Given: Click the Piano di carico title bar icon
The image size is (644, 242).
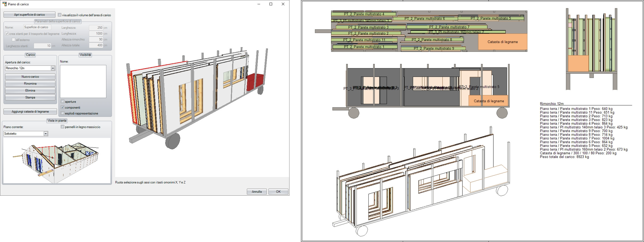Looking at the screenshot, I should point(4,4).
